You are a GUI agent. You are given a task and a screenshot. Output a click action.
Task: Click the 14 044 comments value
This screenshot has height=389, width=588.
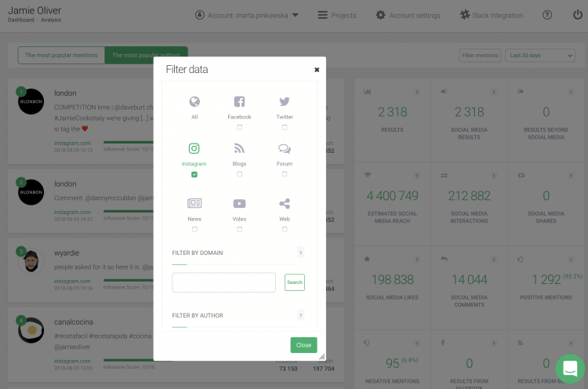[469, 279]
